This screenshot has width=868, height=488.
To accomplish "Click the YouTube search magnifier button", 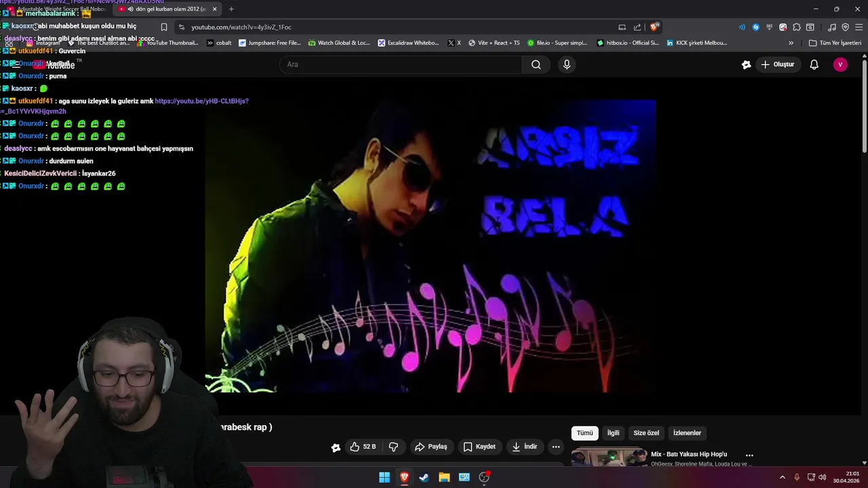I will [536, 64].
